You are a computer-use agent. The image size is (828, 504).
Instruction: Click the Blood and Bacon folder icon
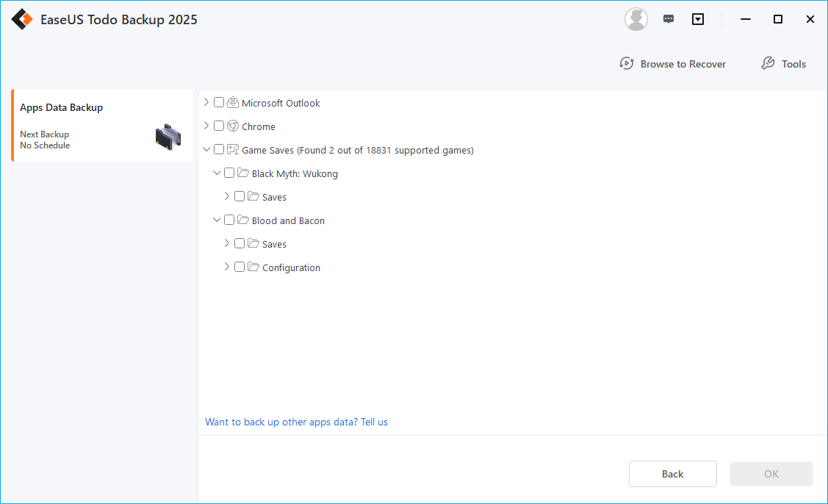243,220
